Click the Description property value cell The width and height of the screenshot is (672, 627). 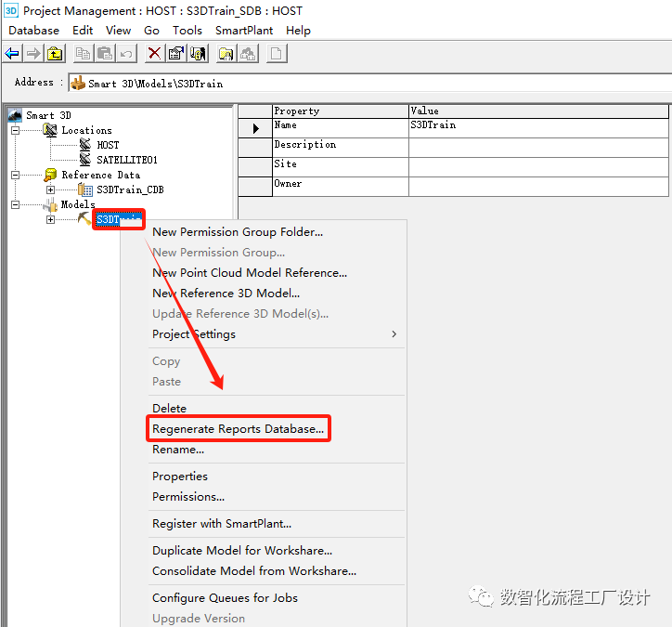(x=538, y=148)
